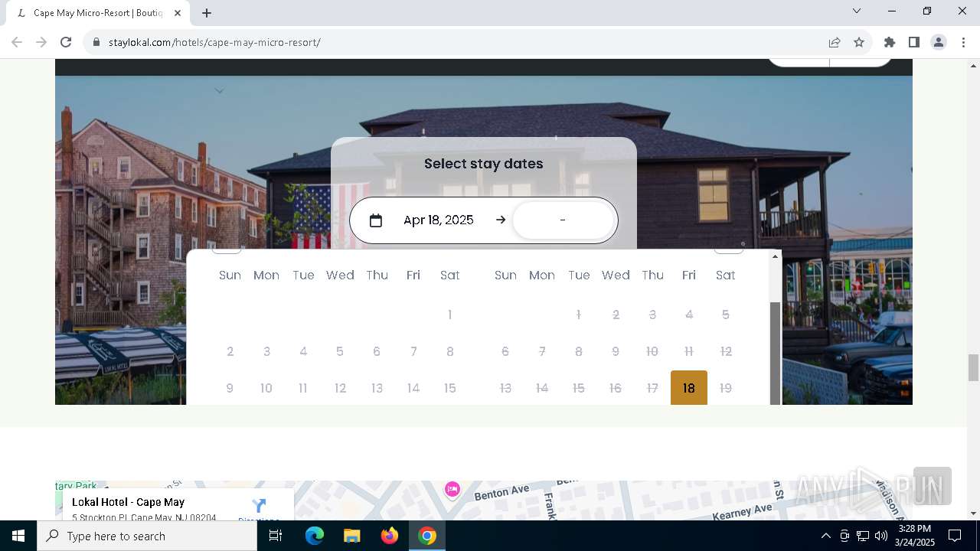Pick date 19 in the right calendar
Viewport: 980px width, 551px height.
[726, 388]
